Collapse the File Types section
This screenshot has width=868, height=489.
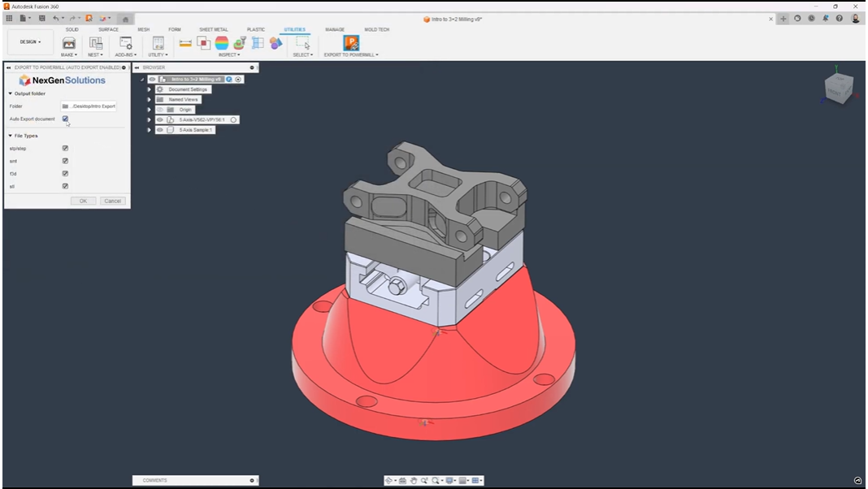coord(10,136)
